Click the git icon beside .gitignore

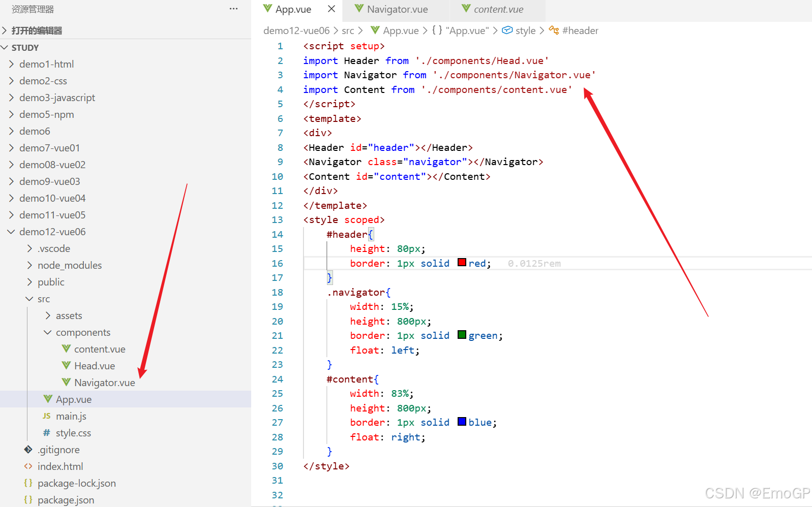(28, 450)
